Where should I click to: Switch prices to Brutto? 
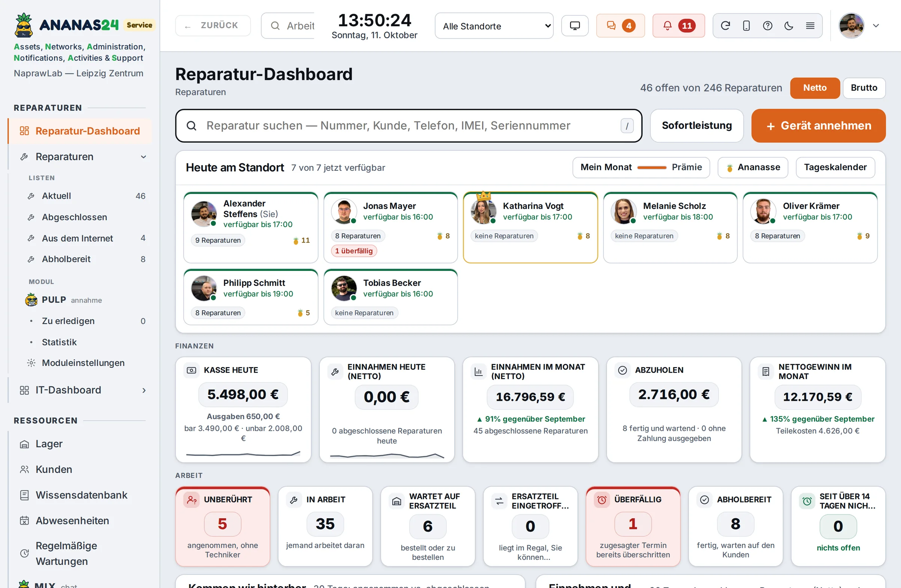pos(864,88)
